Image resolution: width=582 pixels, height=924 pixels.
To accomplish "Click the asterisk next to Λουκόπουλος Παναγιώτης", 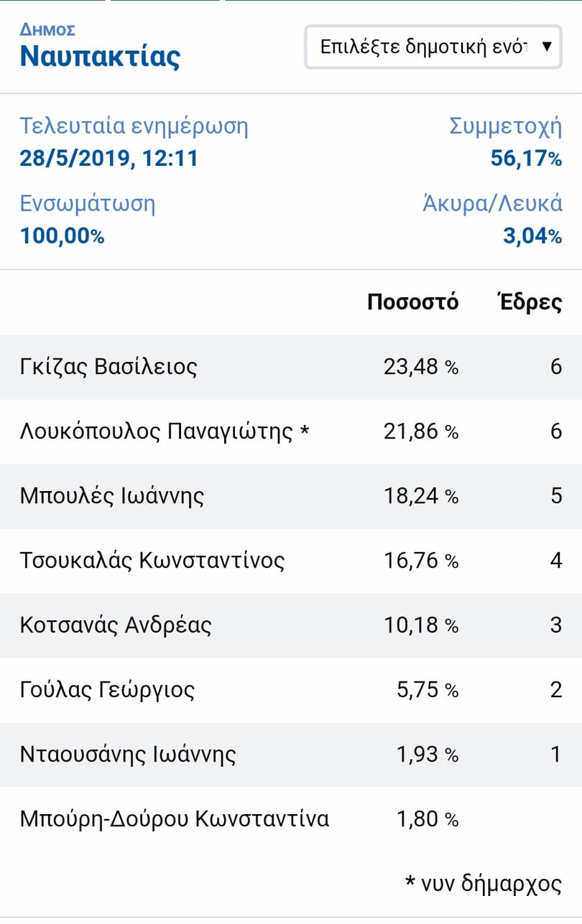I will (x=304, y=431).
